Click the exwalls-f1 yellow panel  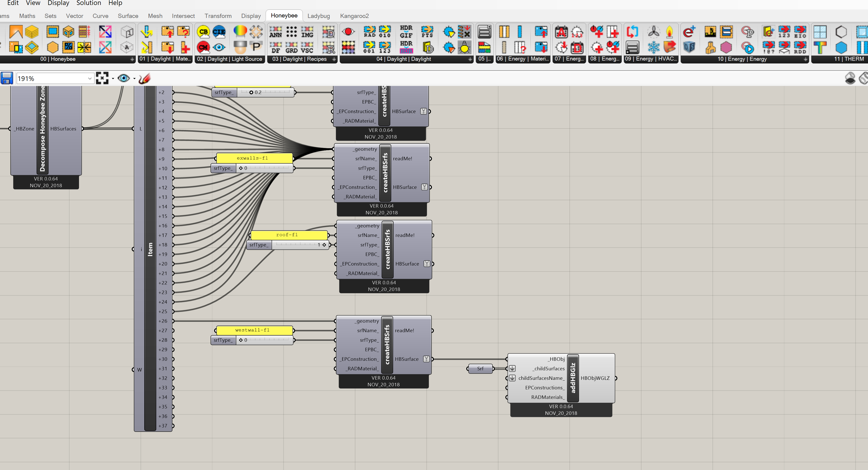254,158
